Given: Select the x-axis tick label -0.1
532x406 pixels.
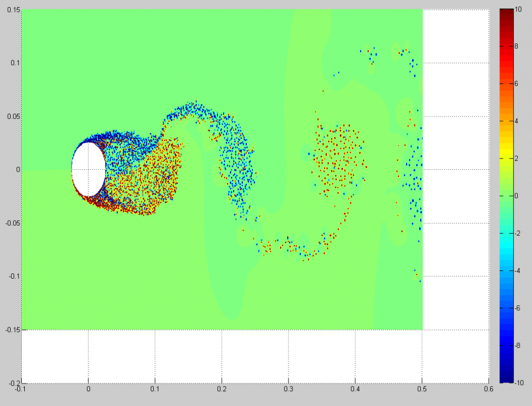Looking at the screenshot, I should (x=21, y=389).
